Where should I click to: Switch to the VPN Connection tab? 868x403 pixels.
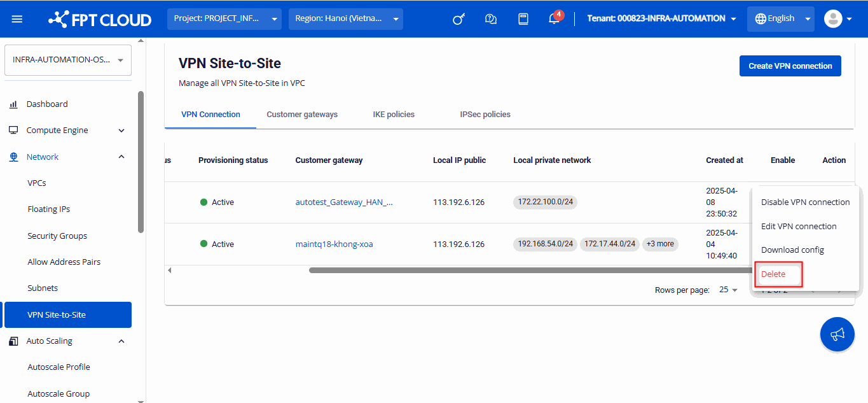click(210, 115)
